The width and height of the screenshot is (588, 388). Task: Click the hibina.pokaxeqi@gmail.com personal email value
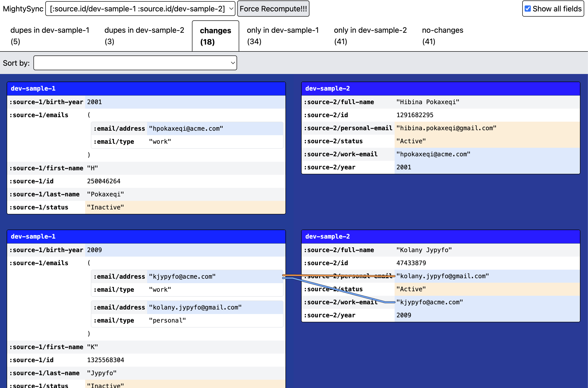[x=446, y=128]
